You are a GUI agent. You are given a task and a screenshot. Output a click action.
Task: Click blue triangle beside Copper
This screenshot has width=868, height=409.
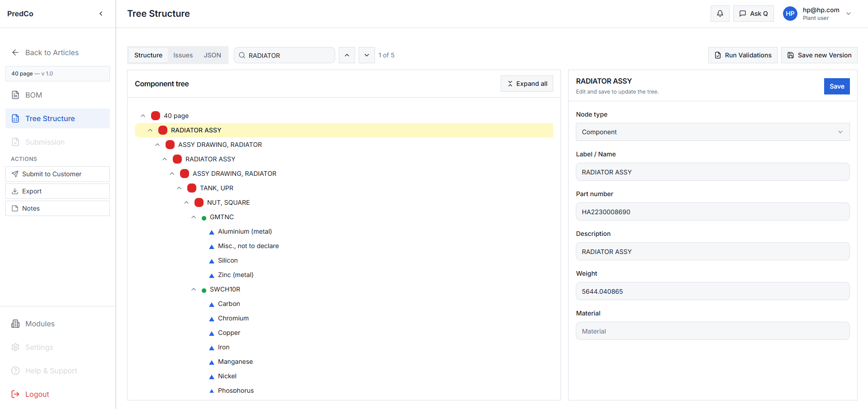212,334
